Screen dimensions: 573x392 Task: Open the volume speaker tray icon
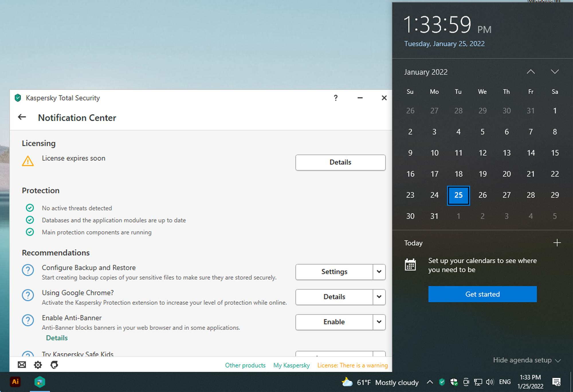pyautogui.click(x=490, y=382)
